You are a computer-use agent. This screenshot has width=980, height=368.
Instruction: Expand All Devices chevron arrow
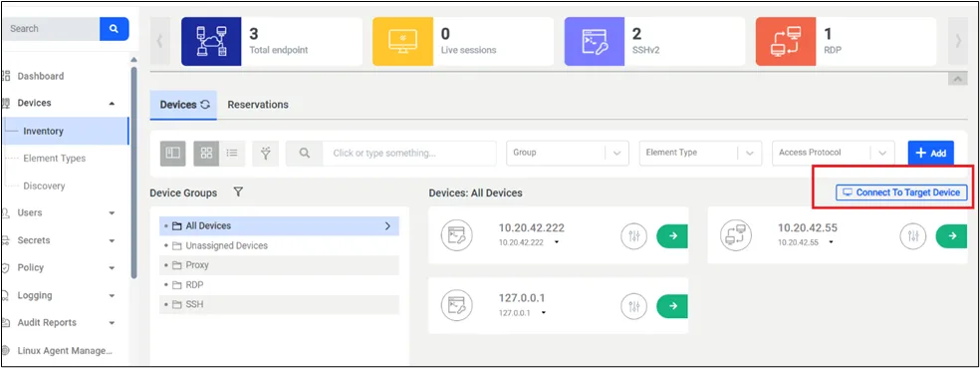tap(387, 226)
